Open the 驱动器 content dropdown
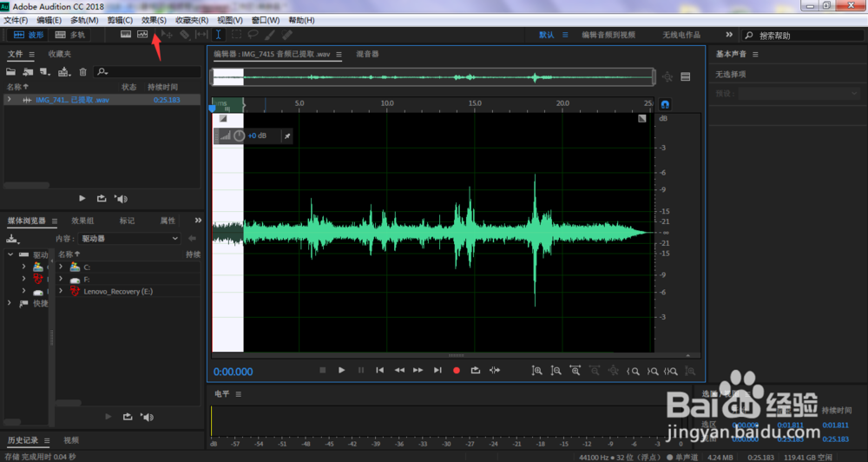Image resolution: width=868 pixels, height=462 pixels. click(129, 238)
